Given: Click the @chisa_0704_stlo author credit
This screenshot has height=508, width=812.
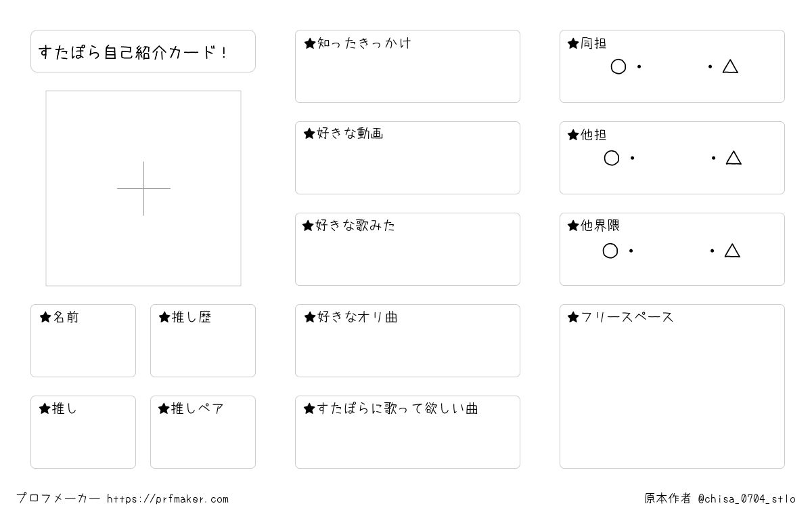Looking at the screenshot, I should (746, 499).
